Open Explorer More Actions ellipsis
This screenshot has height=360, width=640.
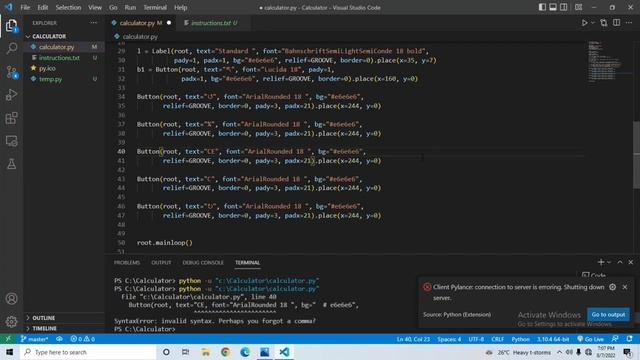click(x=93, y=23)
